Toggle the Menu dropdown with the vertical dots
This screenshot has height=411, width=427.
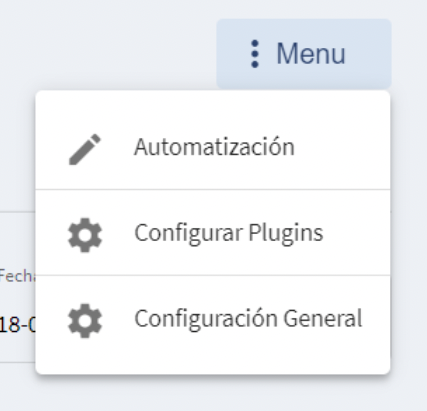254,54
